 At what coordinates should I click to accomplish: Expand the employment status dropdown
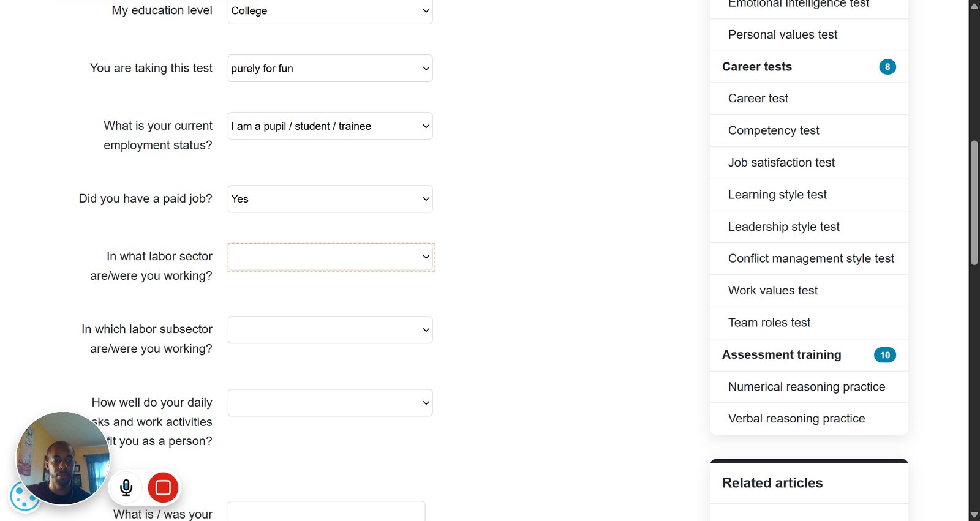pyautogui.click(x=330, y=126)
